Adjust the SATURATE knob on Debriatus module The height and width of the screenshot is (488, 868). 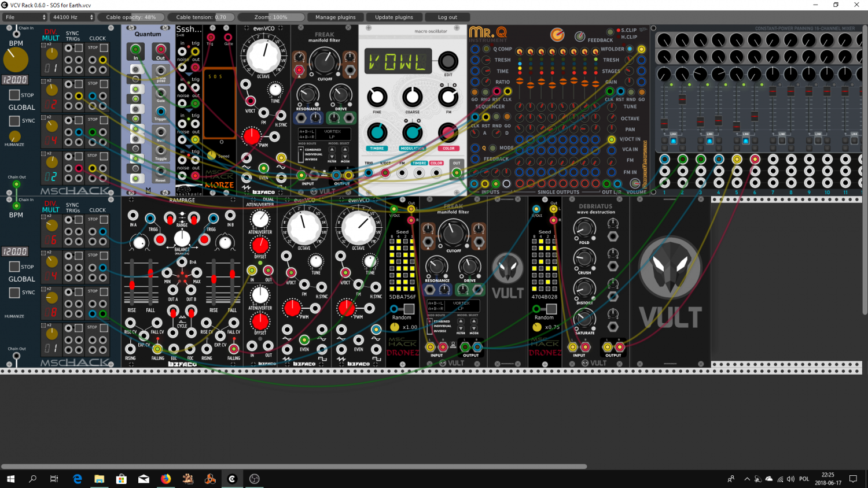pyautogui.click(x=584, y=319)
